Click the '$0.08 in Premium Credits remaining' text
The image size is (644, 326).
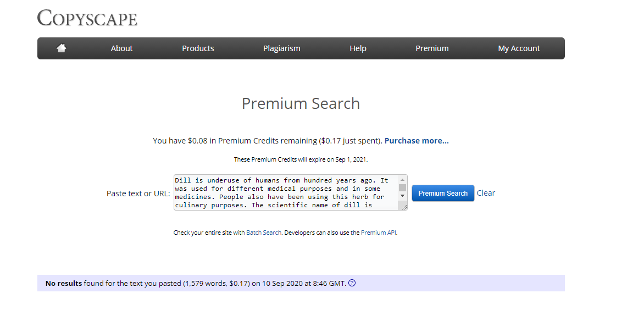252,141
